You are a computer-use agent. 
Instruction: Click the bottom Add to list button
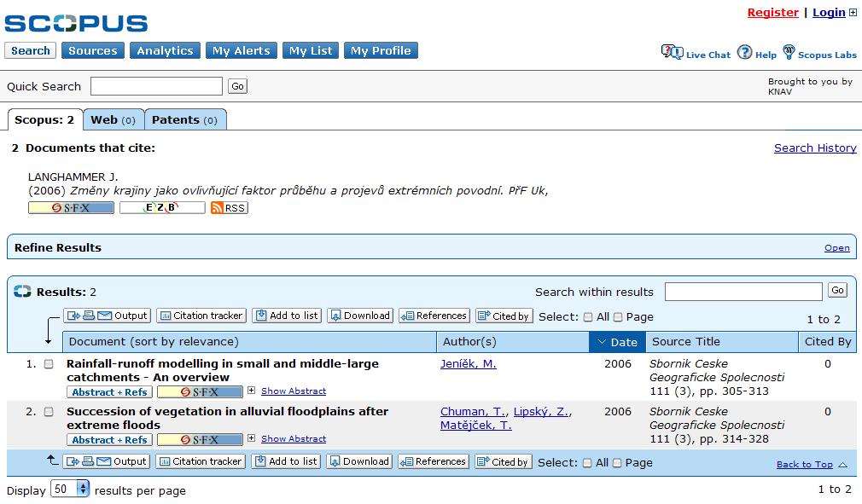click(286, 461)
